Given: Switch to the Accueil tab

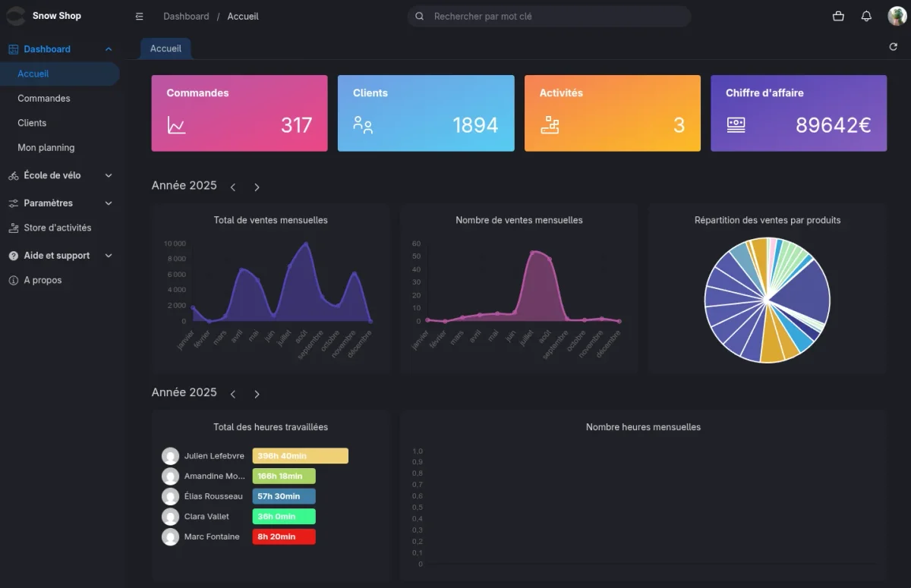Looking at the screenshot, I should point(165,48).
